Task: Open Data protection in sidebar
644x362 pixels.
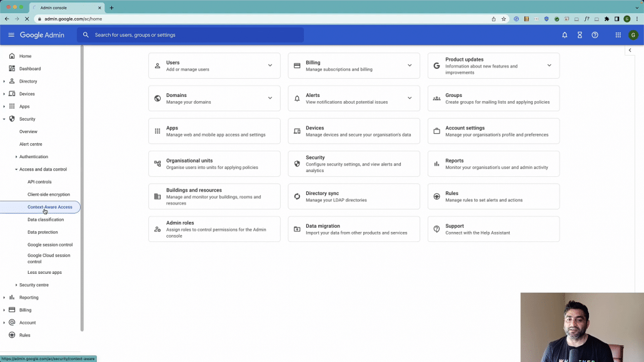Action: click(x=43, y=232)
